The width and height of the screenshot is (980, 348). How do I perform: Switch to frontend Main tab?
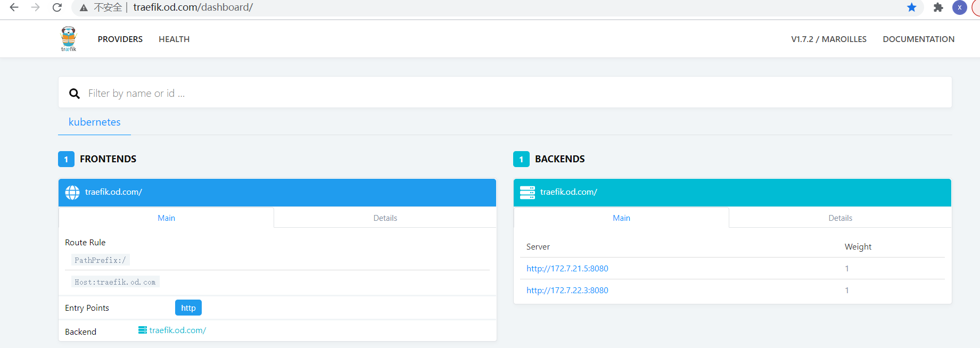coord(166,218)
